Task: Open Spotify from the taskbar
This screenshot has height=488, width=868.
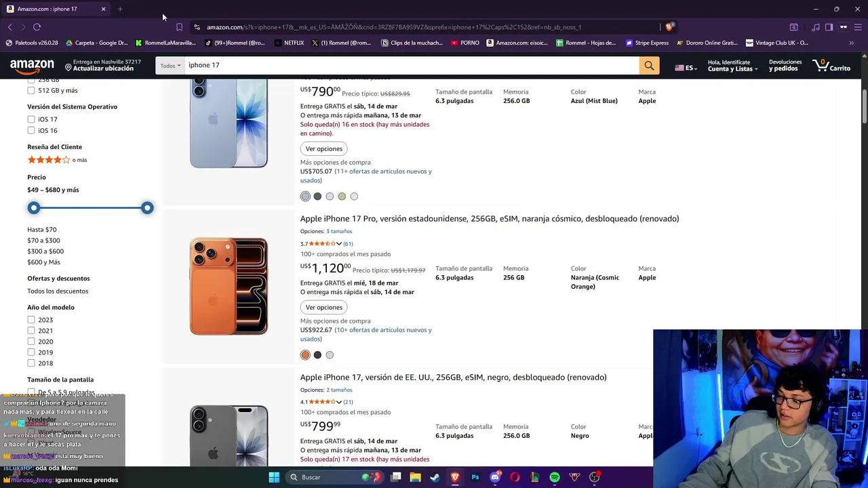Action: coord(555,477)
